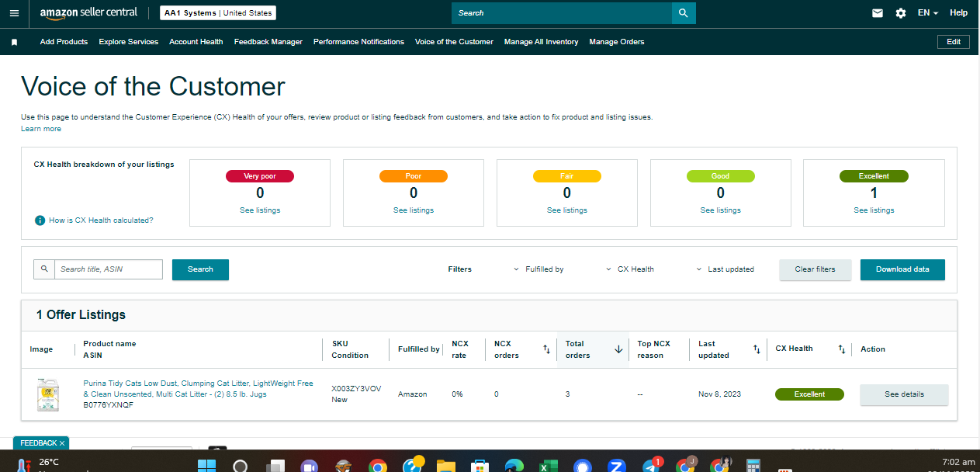Click the Excellent badge in the listing row
The image size is (980, 472).
pyautogui.click(x=809, y=394)
